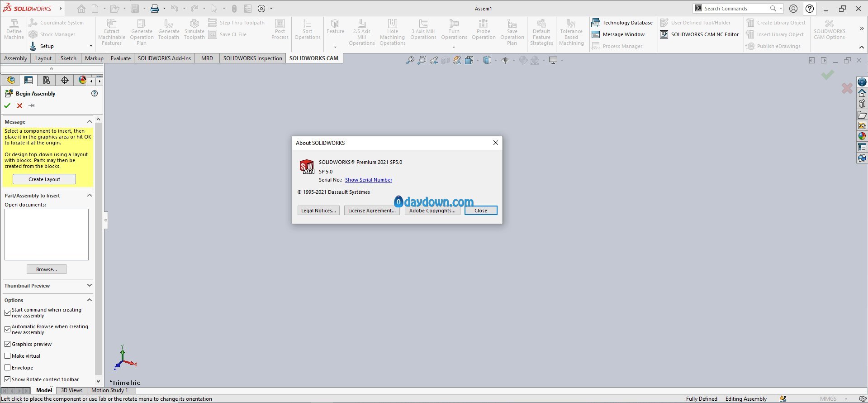Click the Generate Operation Plan icon
Image resolution: width=868 pixels, height=403 pixels.
[142, 32]
